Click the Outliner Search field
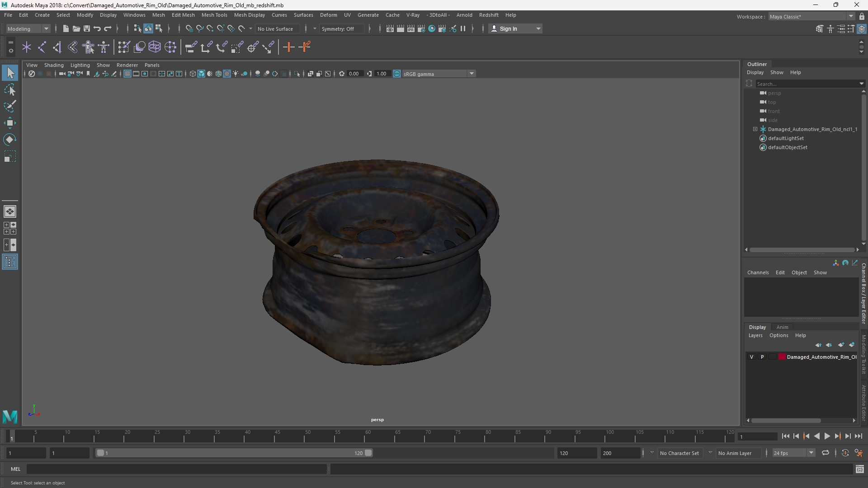 [807, 84]
